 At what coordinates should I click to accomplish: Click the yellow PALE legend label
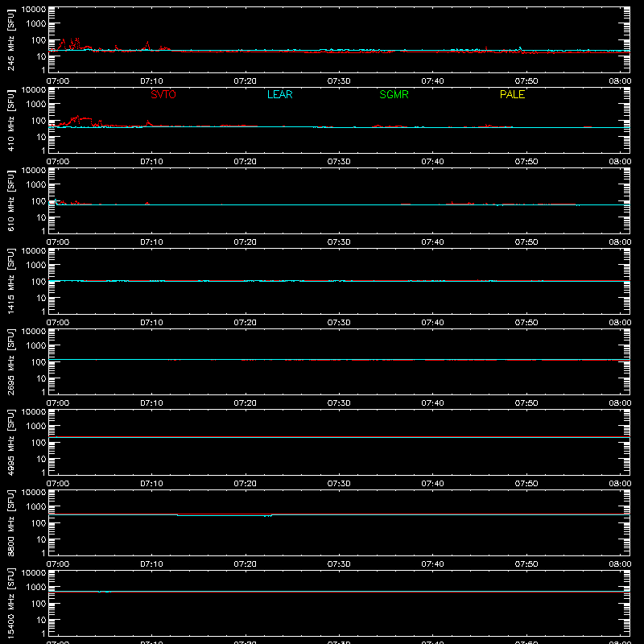(512, 94)
